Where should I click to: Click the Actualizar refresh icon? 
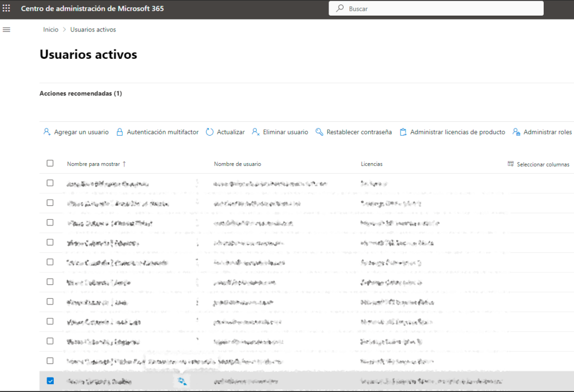[x=210, y=132]
